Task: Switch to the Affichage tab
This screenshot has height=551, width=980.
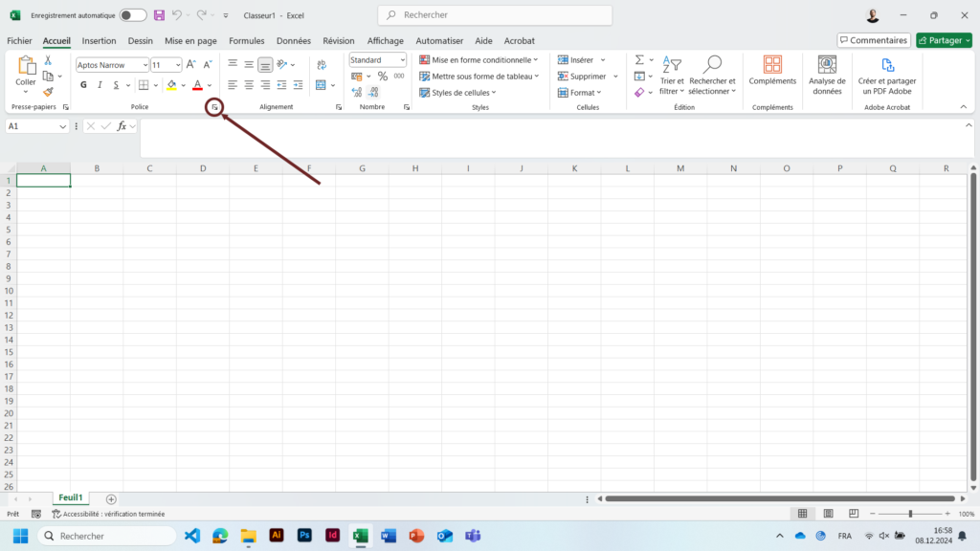Action: (x=385, y=40)
